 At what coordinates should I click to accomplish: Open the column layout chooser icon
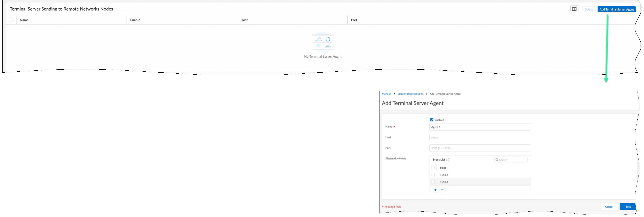click(x=574, y=9)
